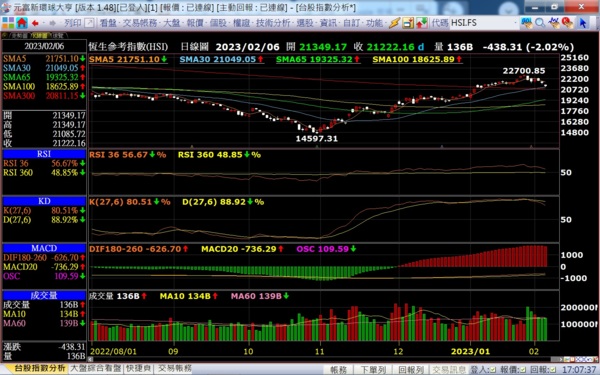Expand the 技術分析 menu

[x=273, y=23]
